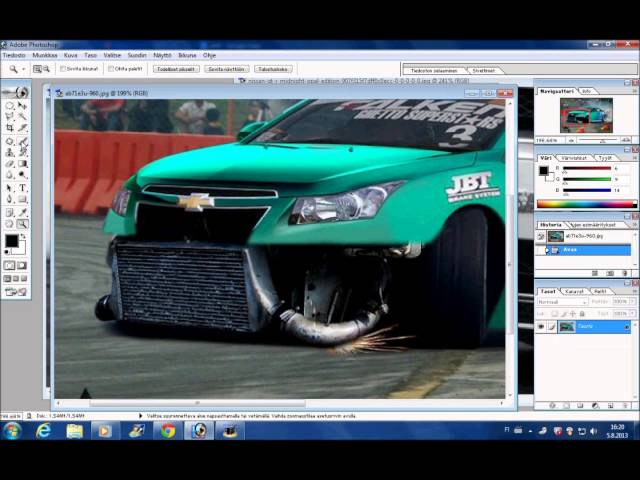Toggle lock all checkbox
Image resolution: width=640 pixels, height=480 pixels.
pos(582,314)
